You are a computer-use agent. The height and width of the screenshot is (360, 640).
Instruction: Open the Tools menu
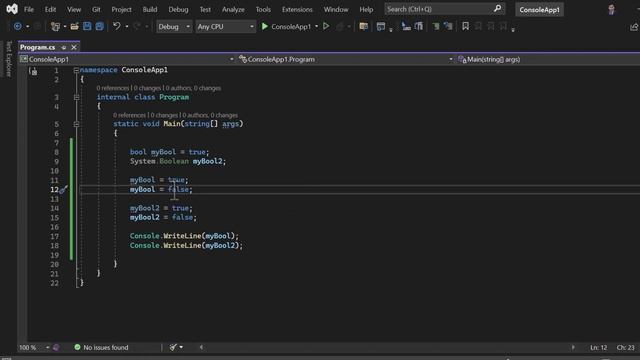pyautogui.click(x=263, y=9)
